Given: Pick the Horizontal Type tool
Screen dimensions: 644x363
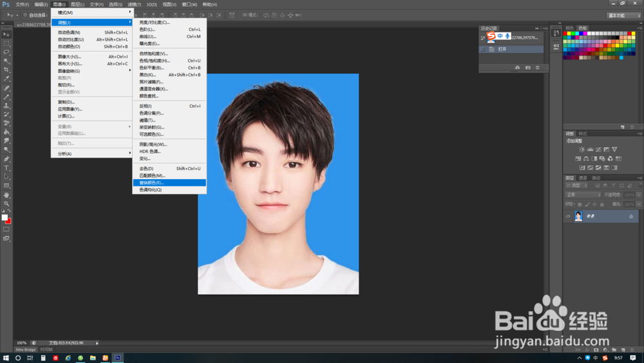Looking at the screenshot, I should [6, 168].
